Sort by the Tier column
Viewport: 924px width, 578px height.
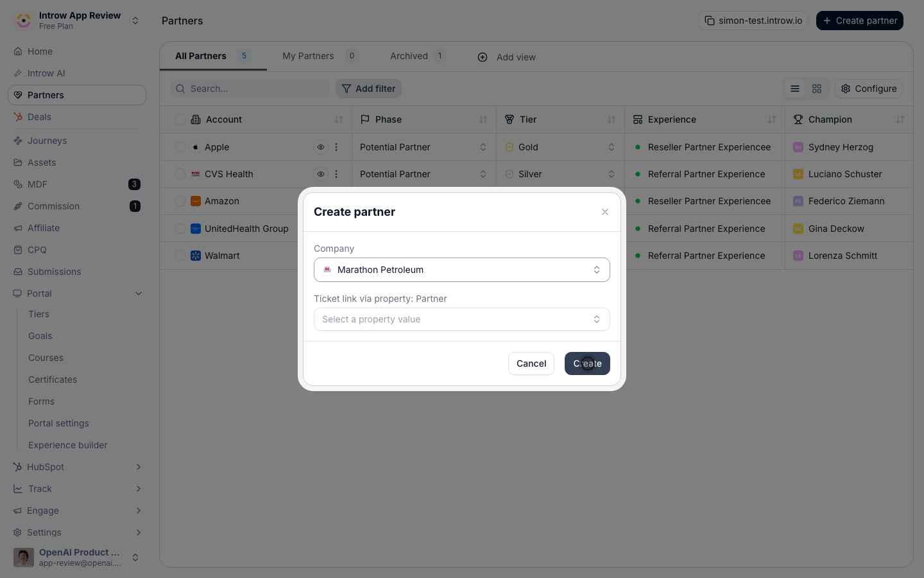(x=612, y=119)
